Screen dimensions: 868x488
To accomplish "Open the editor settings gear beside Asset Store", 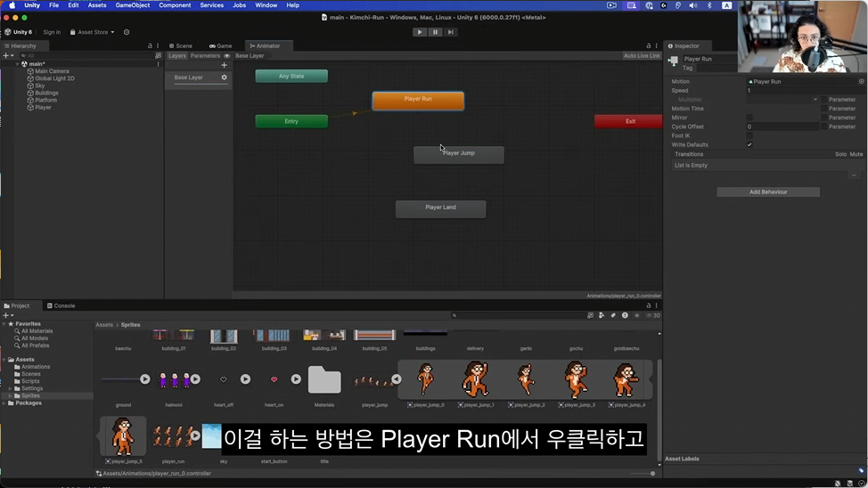I will (127, 32).
